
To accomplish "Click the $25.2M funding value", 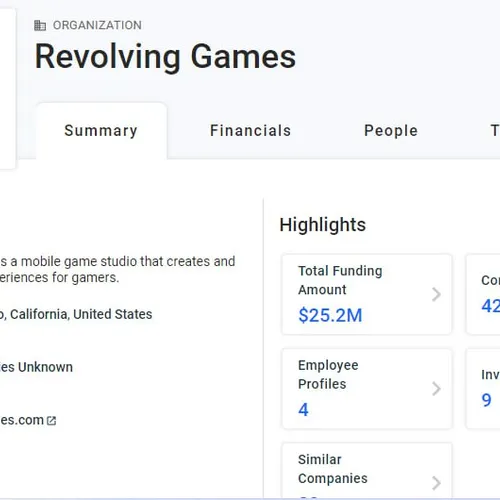I will click(330, 315).
